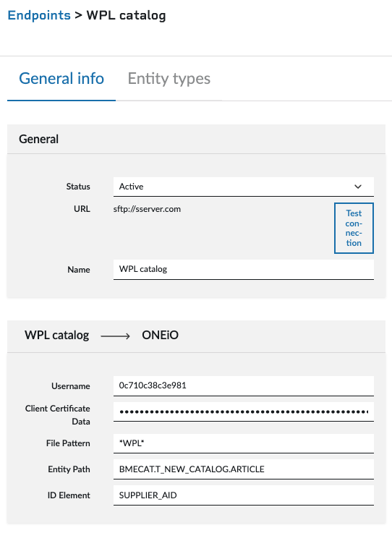
Task: Click the URL field label
Action: pyautogui.click(x=82, y=209)
